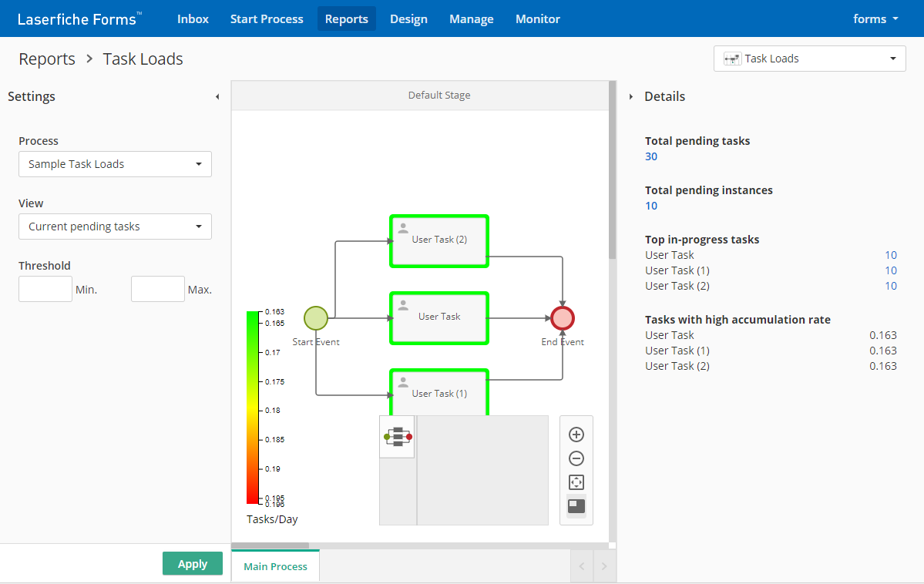Viewport: 924px width, 584px height.
Task: Expand the Details panel triangle
Action: (x=631, y=97)
